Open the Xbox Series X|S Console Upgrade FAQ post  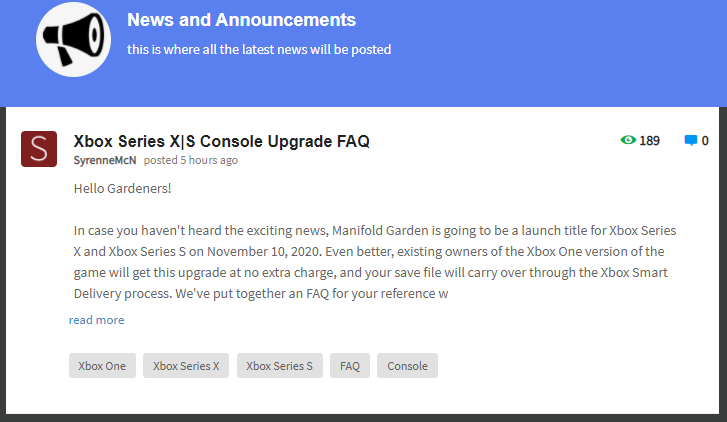tap(221, 141)
